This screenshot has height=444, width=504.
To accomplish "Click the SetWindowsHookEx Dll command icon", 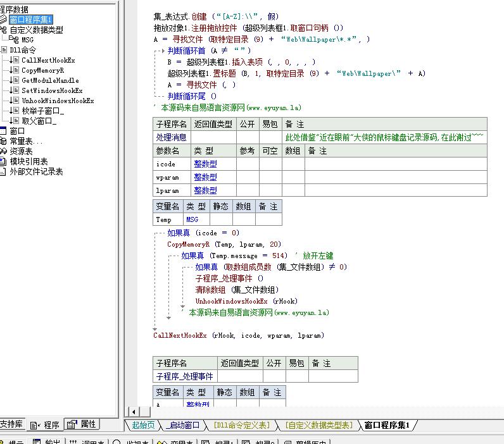I will pos(15,90).
